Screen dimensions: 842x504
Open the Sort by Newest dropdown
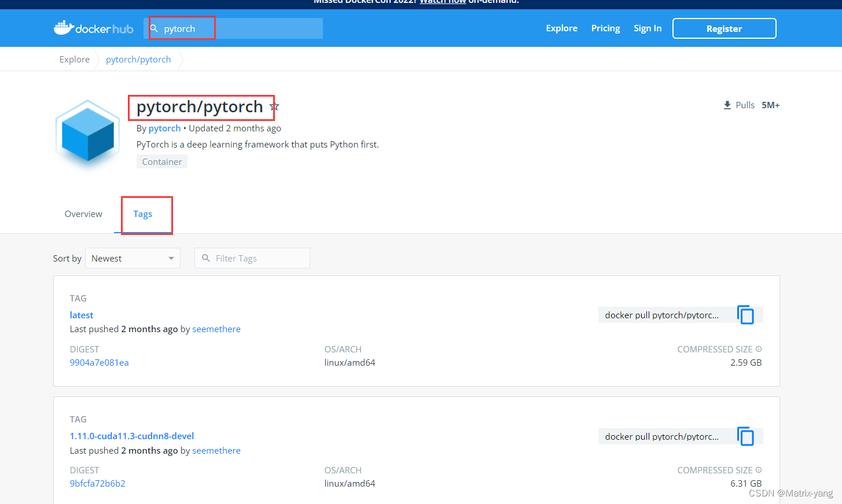133,258
